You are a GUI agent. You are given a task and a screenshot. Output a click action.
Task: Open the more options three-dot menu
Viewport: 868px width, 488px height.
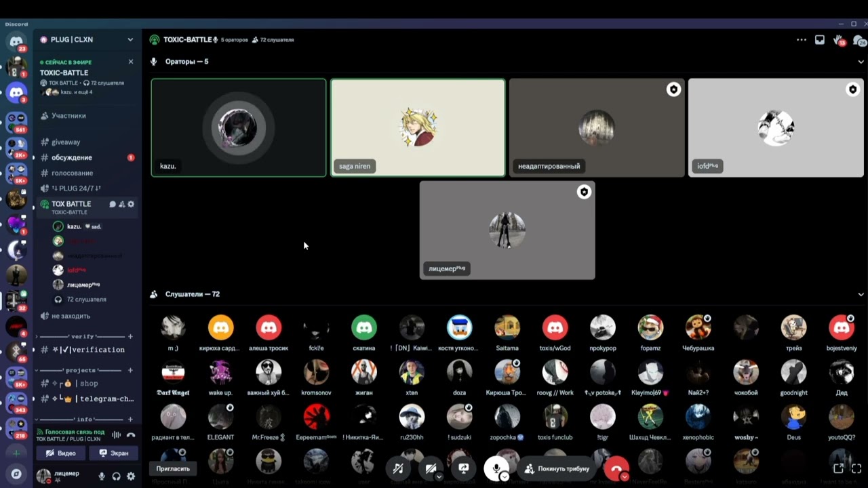[802, 40]
